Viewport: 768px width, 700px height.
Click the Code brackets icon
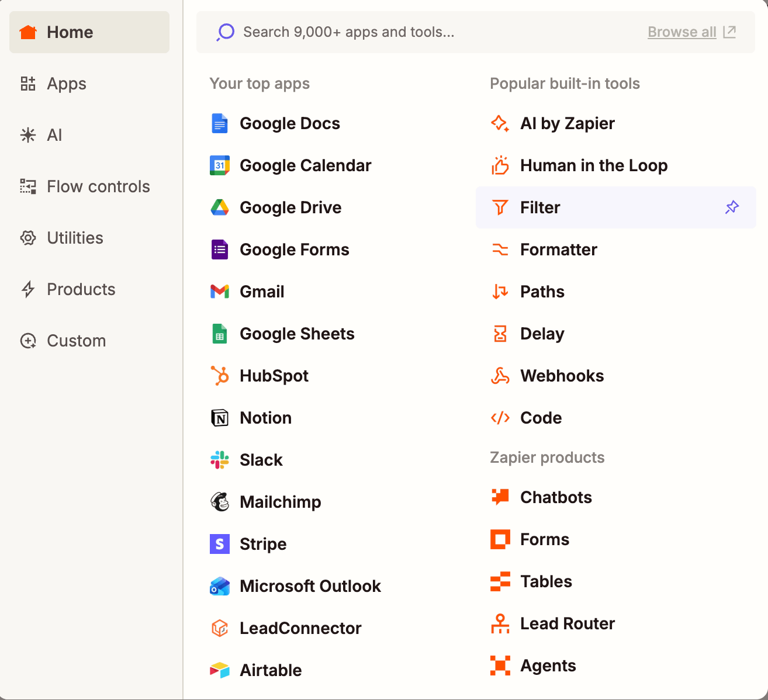click(500, 418)
